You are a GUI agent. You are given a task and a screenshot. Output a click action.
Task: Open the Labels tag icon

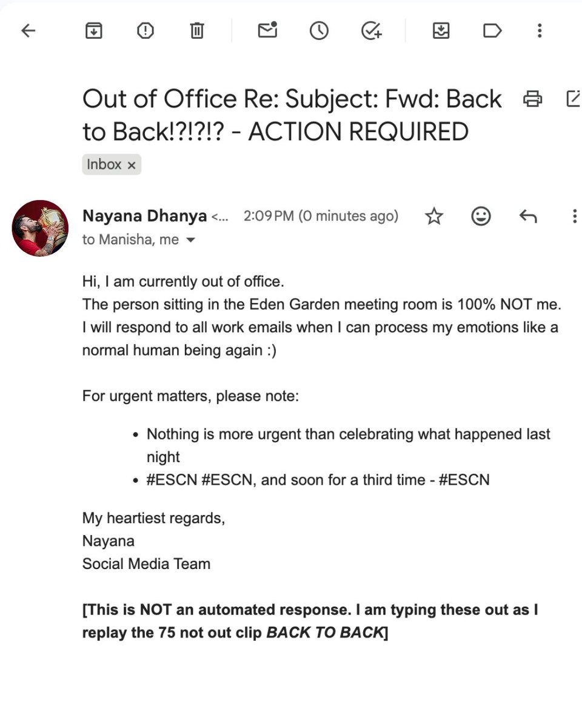coord(492,30)
